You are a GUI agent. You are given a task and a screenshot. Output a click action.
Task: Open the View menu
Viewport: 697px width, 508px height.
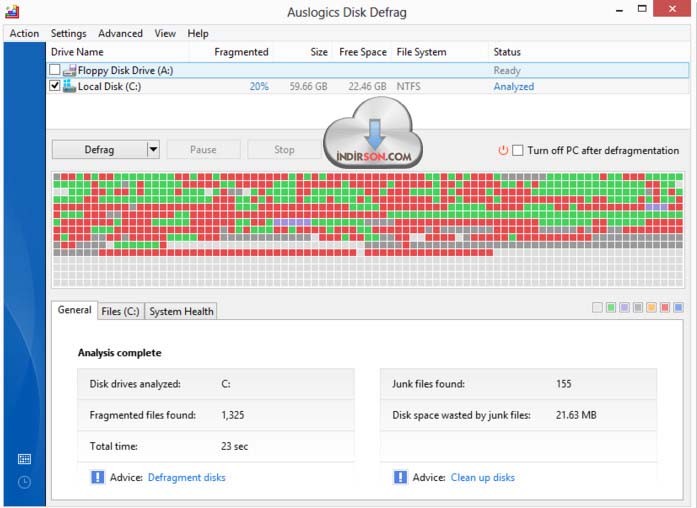pos(165,33)
